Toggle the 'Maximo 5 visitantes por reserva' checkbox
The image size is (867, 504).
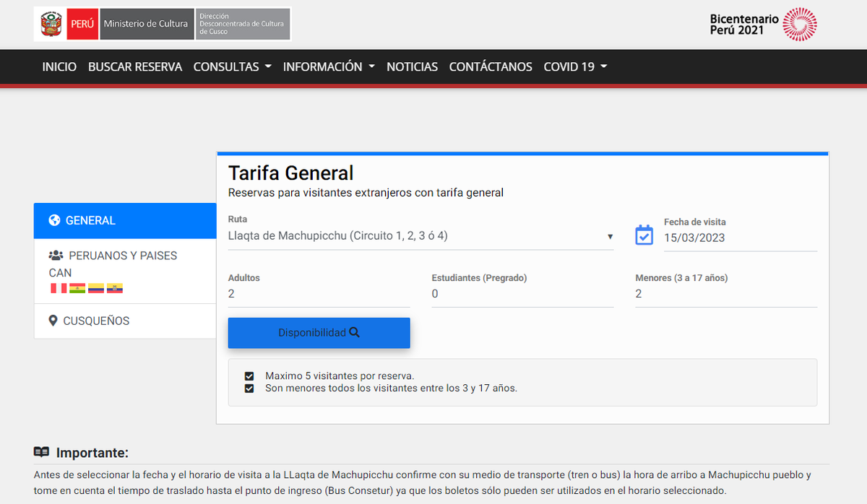coord(249,376)
